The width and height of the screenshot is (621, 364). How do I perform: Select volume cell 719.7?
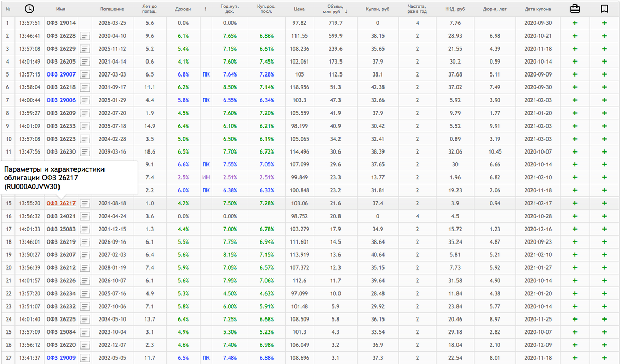tap(335, 23)
